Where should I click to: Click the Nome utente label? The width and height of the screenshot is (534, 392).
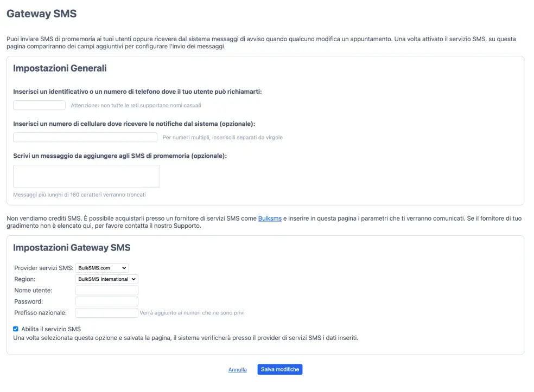[x=34, y=290]
